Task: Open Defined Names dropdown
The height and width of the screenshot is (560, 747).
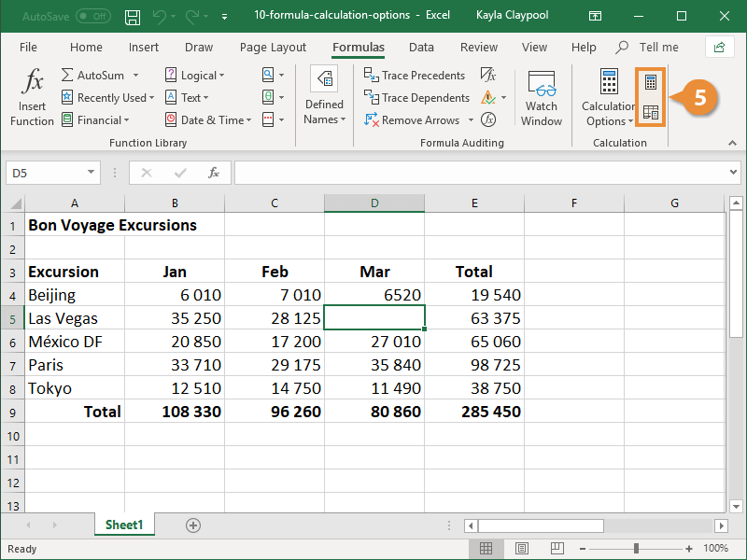Action: [x=324, y=98]
